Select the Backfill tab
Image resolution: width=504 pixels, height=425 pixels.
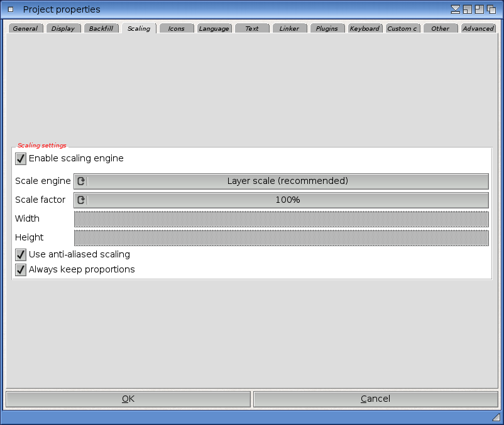point(101,29)
